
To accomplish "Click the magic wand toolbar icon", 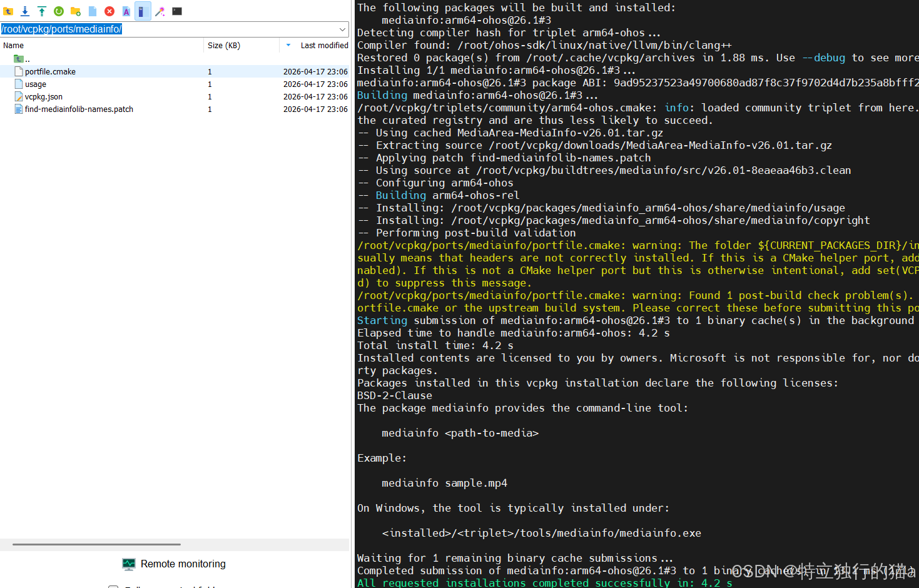I will click(160, 11).
